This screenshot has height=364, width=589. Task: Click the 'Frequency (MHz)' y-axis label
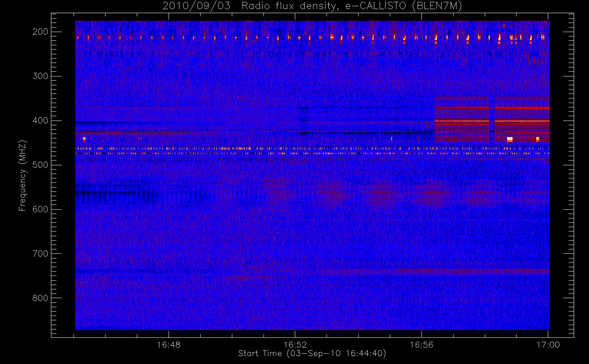tap(23, 175)
